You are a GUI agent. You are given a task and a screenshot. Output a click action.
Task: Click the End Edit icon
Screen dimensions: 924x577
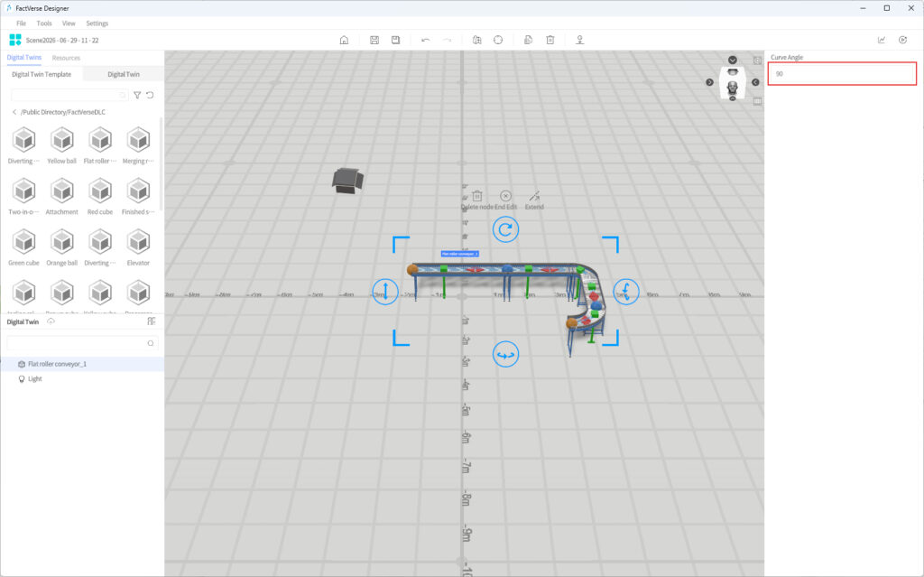(505, 196)
